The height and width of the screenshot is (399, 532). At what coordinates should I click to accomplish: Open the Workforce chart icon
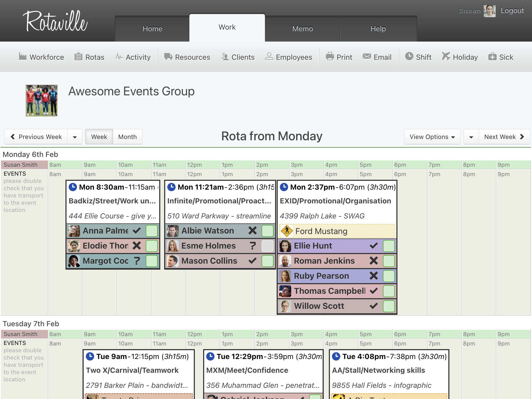pyautogui.click(x=23, y=57)
